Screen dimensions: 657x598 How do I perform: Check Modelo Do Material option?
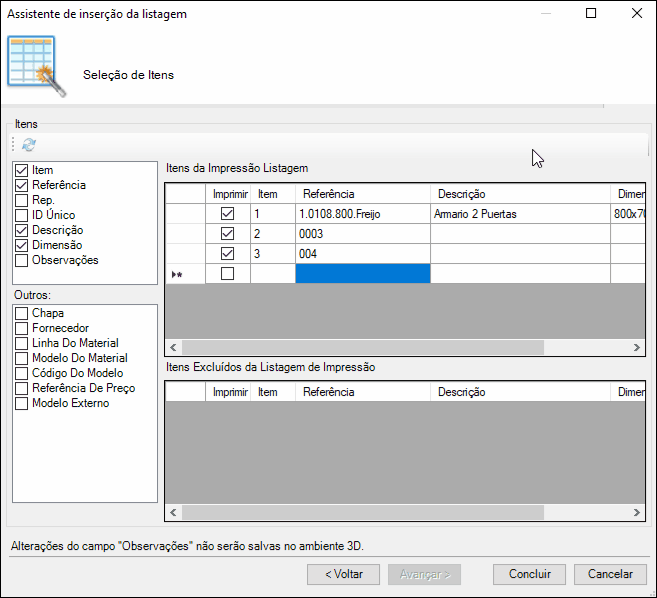point(21,359)
